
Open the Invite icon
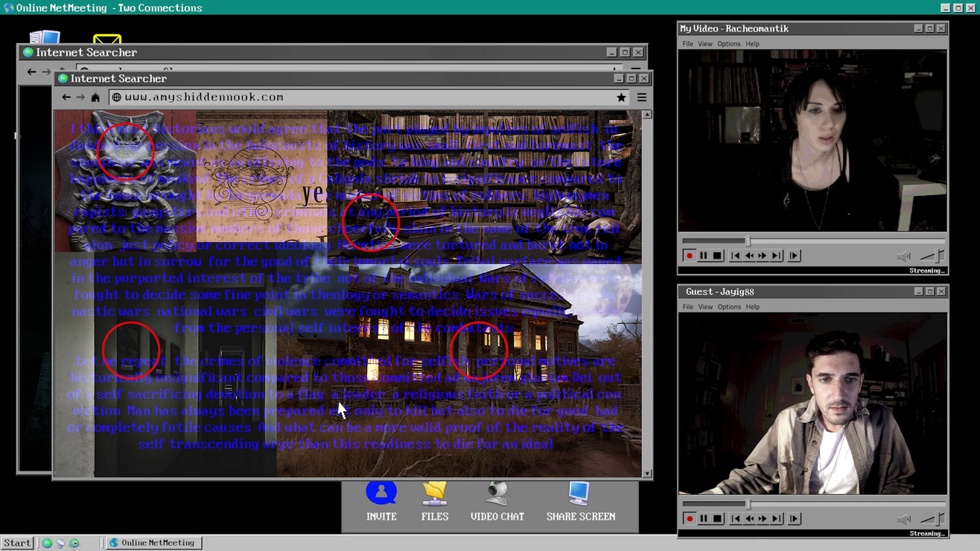(381, 494)
